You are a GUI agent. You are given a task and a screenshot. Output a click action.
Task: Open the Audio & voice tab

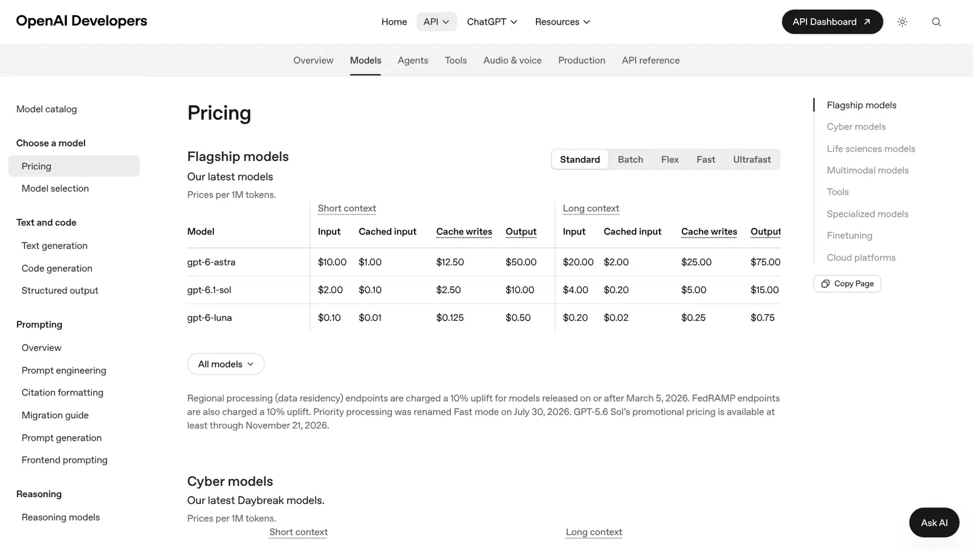pyautogui.click(x=513, y=60)
